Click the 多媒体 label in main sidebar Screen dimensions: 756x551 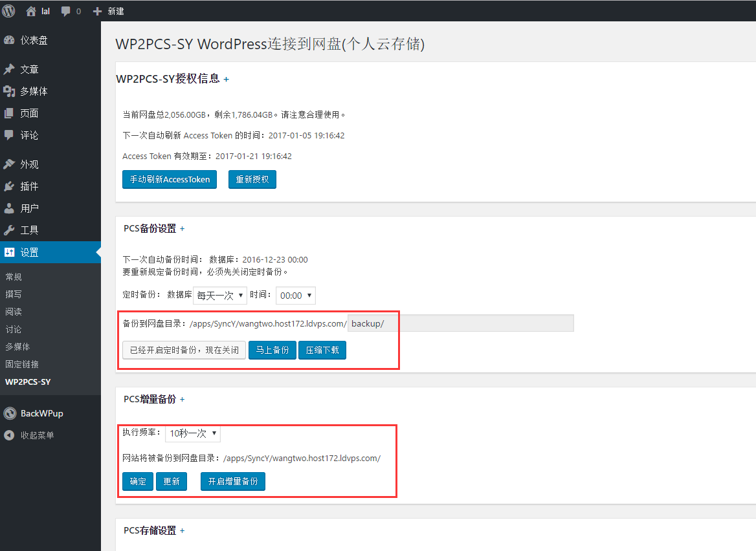coord(34,91)
